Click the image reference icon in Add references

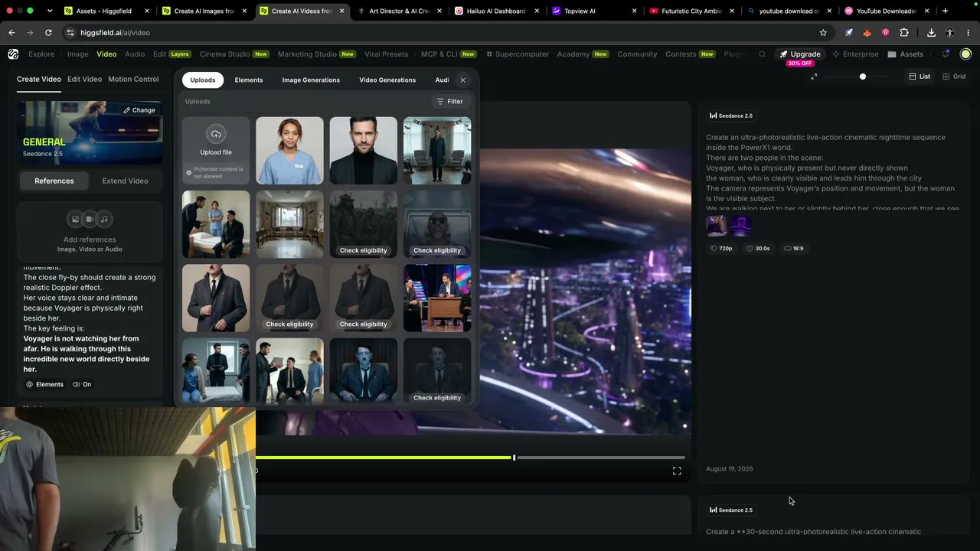(x=75, y=219)
